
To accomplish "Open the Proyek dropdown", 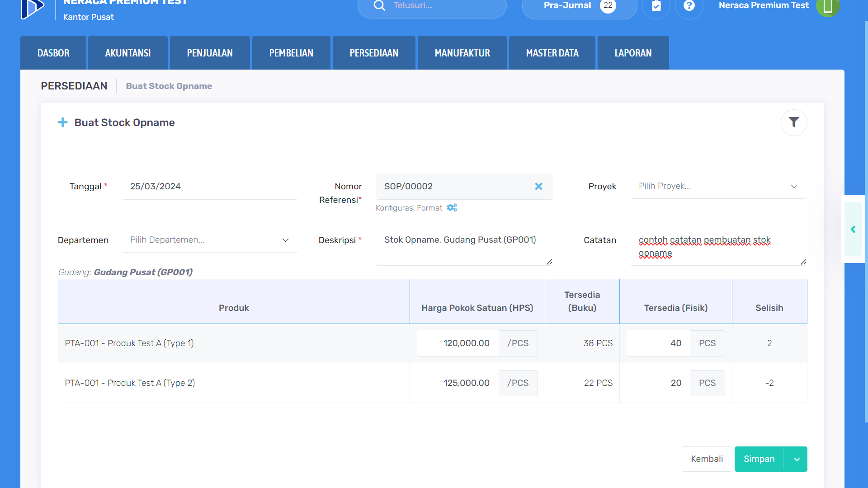I will point(718,186).
